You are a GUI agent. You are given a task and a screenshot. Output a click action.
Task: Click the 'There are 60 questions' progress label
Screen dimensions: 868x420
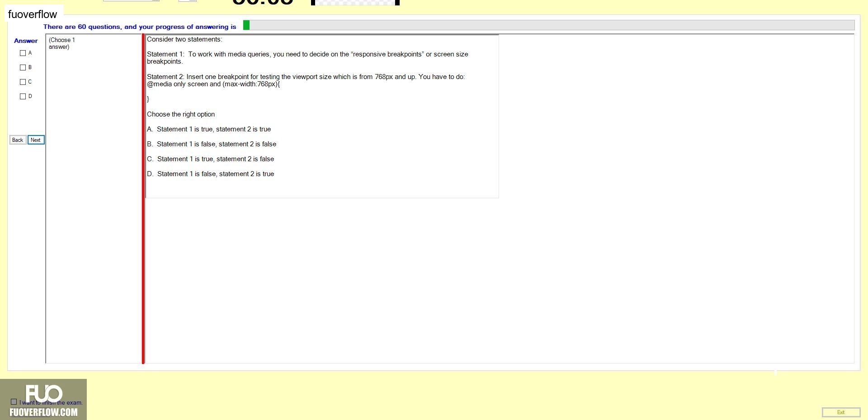[140, 27]
